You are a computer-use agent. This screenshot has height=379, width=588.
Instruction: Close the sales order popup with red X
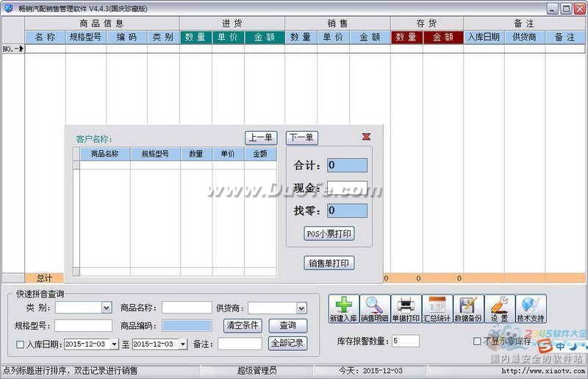click(x=366, y=137)
